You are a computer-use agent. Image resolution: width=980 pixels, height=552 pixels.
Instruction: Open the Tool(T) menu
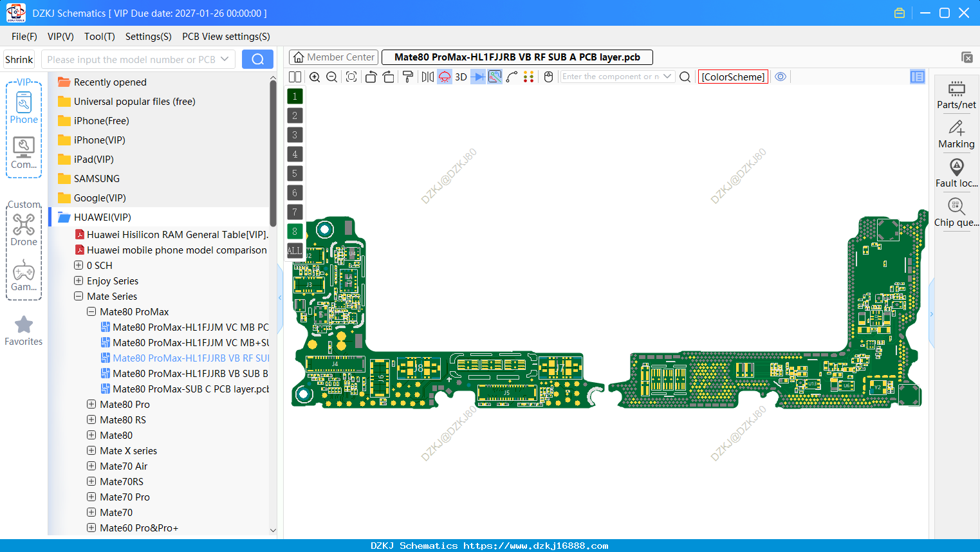pyautogui.click(x=99, y=37)
